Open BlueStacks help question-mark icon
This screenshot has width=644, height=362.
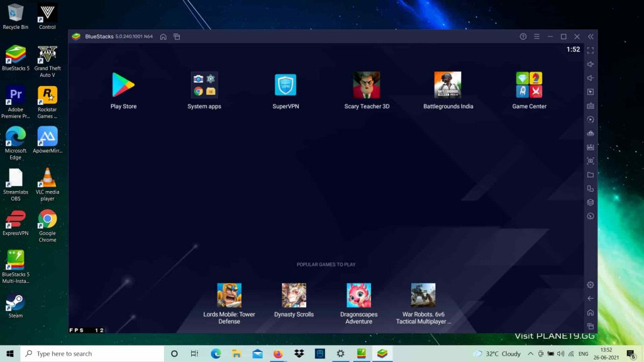coord(523,36)
